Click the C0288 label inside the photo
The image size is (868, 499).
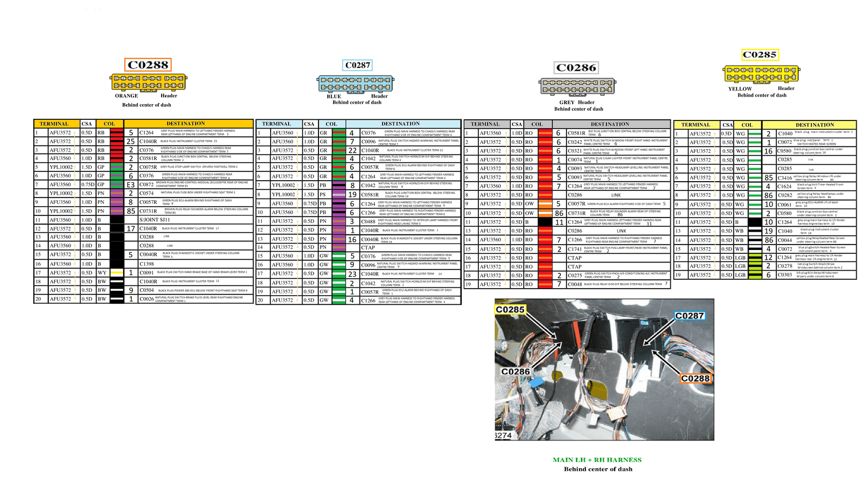point(695,379)
